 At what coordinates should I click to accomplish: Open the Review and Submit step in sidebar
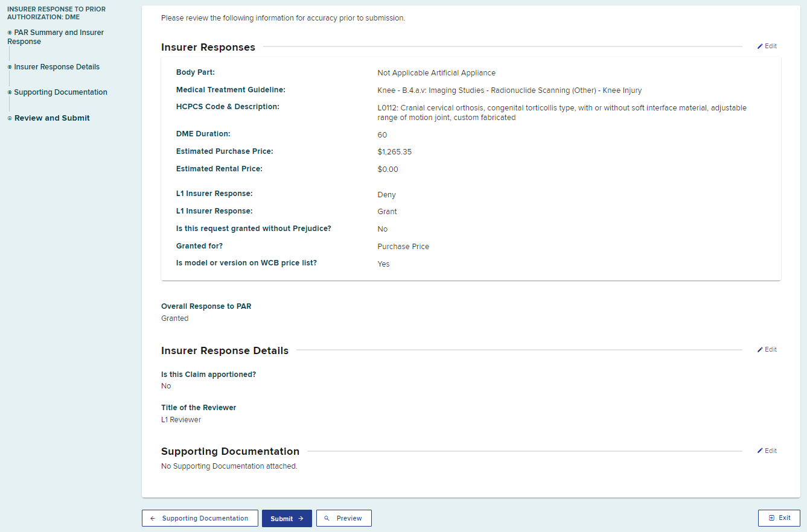[52, 118]
